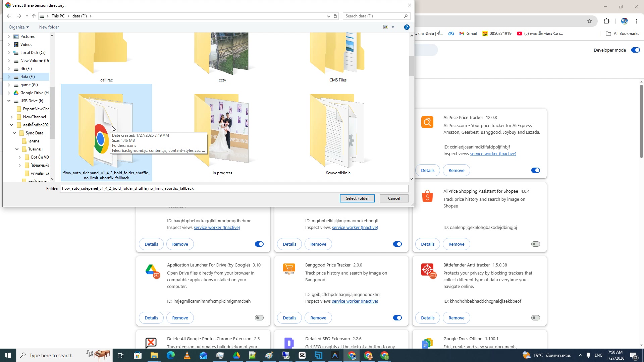The width and height of the screenshot is (644, 362).
Task: Click the Google Docs Offline icon
Action: tap(427, 342)
